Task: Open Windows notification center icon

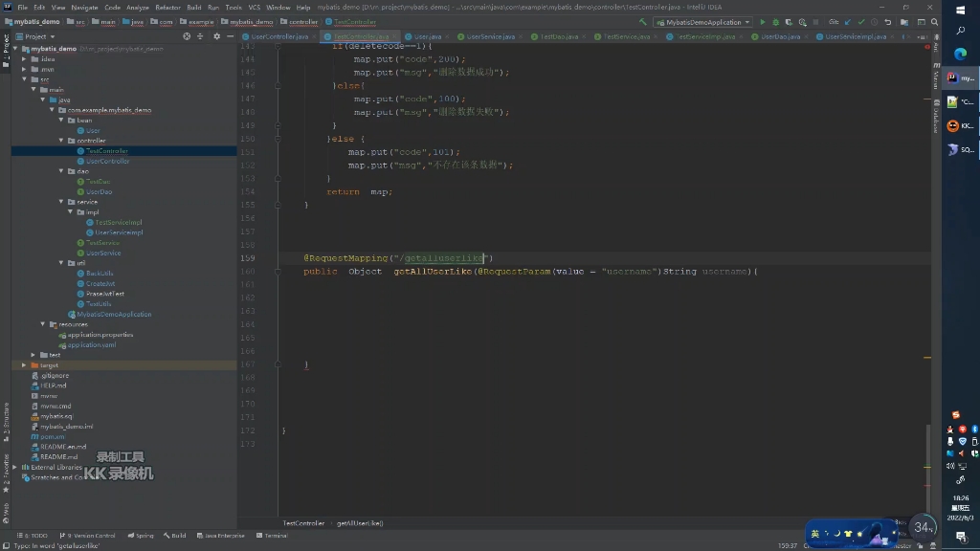Action: coord(961,536)
